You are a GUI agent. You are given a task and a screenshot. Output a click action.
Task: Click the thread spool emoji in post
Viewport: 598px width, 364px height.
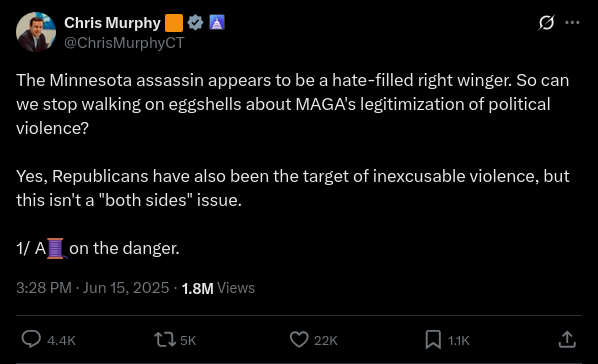(56, 248)
